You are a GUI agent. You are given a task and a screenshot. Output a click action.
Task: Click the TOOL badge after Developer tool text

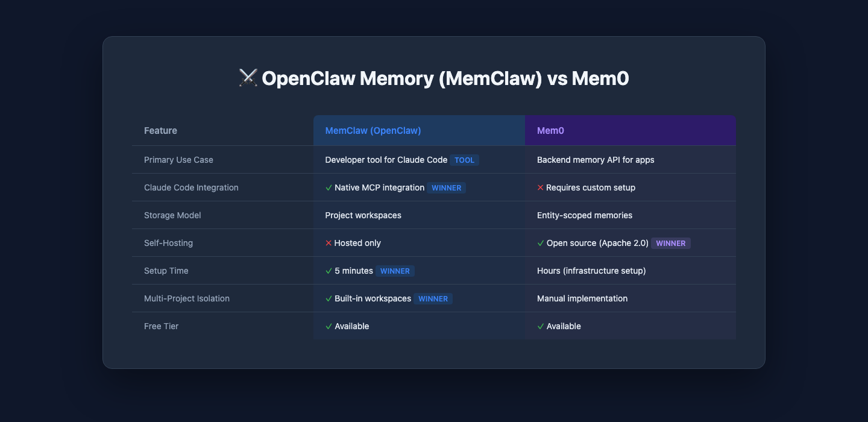(x=464, y=160)
